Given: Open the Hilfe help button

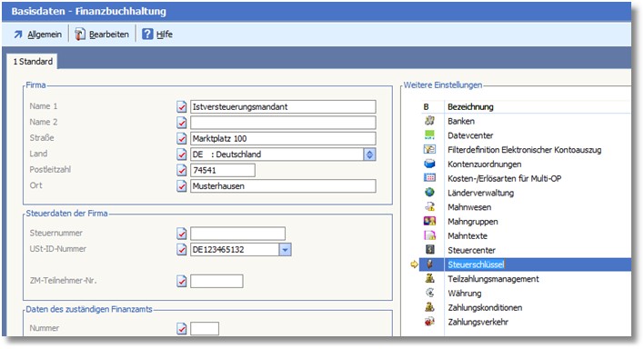Looking at the screenshot, I should [157, 35].
